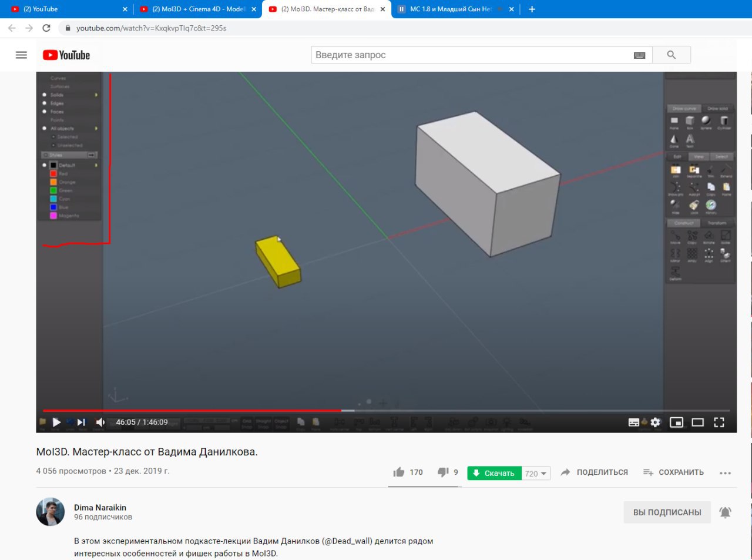Screen dimensions: 752x560
Task: Open the Dima Naraikin channel link
Action: pos(100,507)
